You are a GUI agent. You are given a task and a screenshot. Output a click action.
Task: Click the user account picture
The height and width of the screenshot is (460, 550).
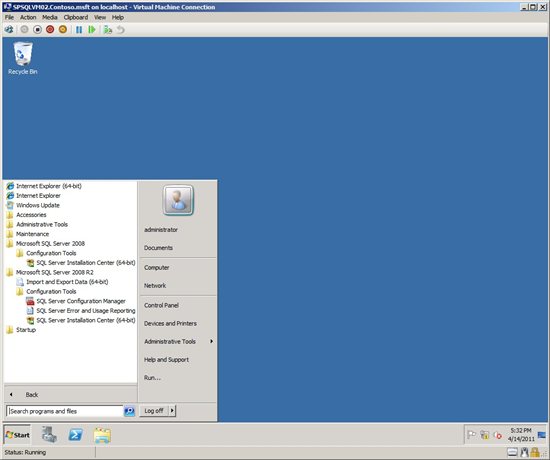(178, 200)
